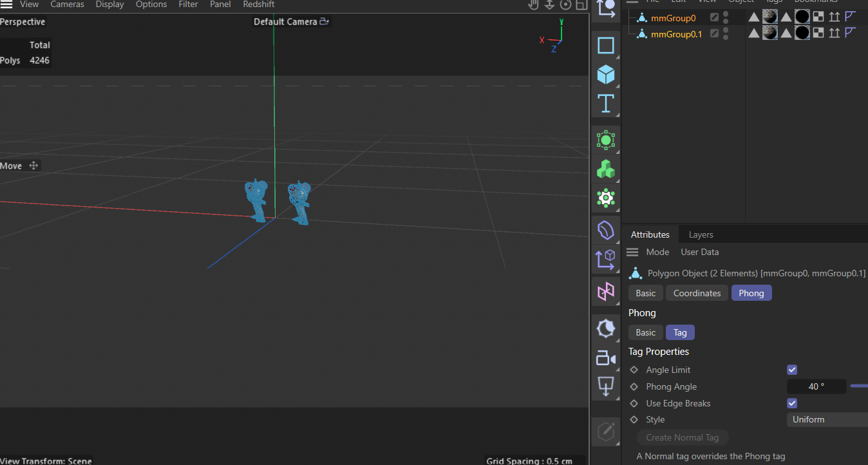Viewport: 868px width, 465px height.
Task: Select the mmGroup0.1 object name
Action: pyautogui.click(x=676, y=33)
